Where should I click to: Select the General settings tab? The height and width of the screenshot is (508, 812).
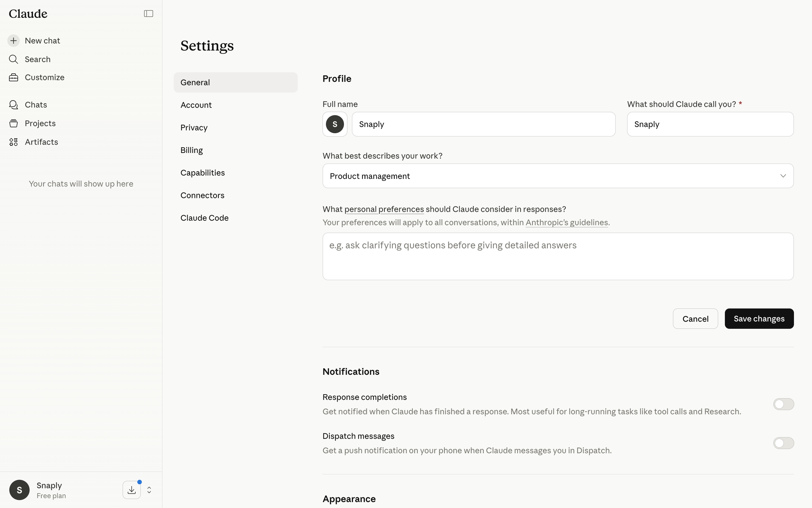click(235, 82)
